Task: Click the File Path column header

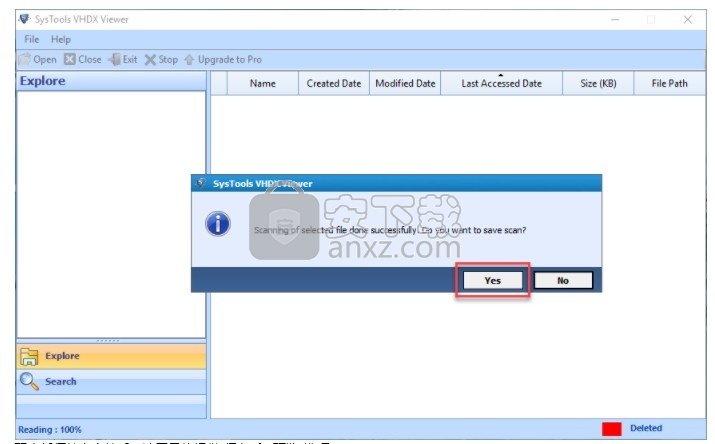Action: 669,83
